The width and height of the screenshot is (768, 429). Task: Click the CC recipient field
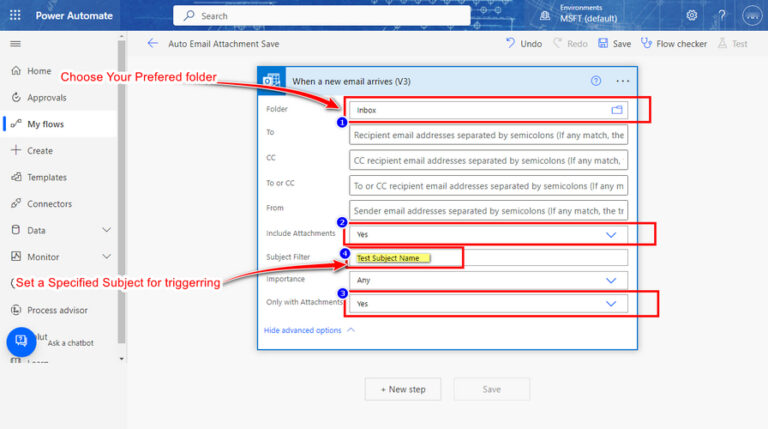pos(488,161)
